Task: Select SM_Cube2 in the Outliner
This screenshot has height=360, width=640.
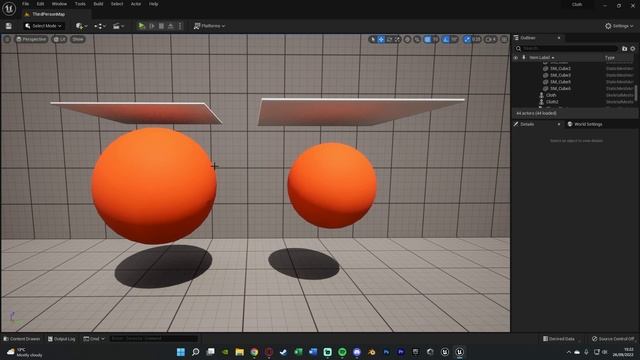Action: click(560, 69)
